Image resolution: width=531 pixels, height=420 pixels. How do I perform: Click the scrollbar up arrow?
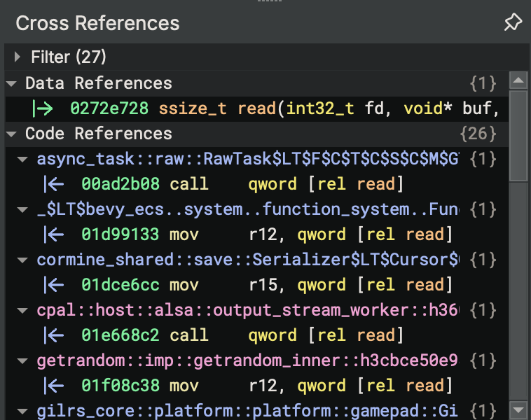[x=518, y=80]
